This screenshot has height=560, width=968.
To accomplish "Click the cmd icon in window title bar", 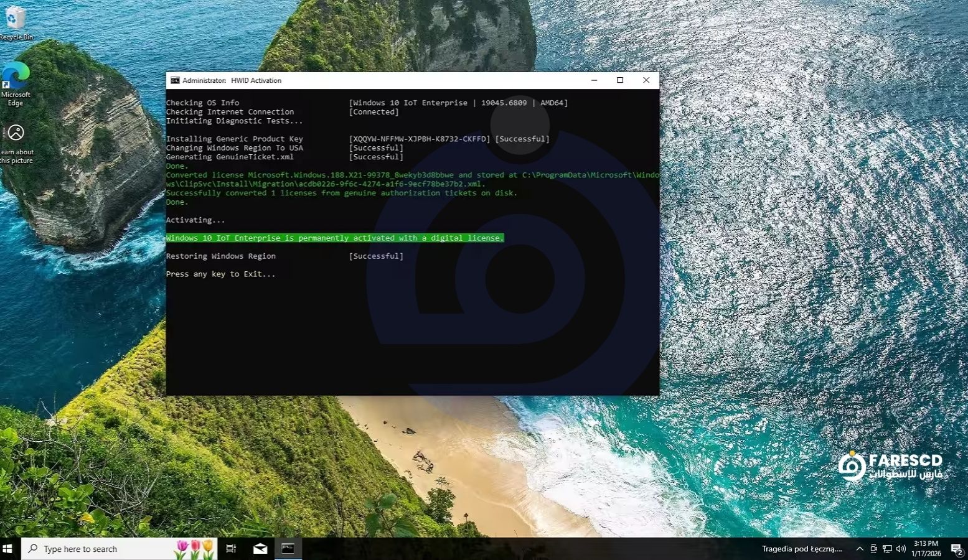I will [175, 80].
